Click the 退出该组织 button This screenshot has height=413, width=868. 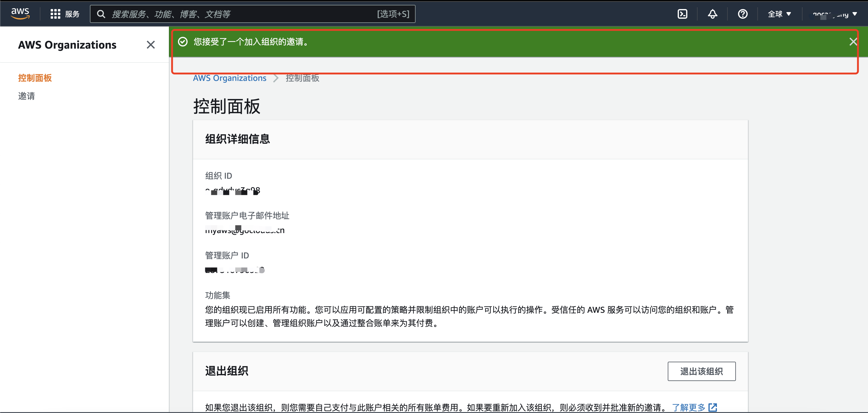[x=702, y=371]
